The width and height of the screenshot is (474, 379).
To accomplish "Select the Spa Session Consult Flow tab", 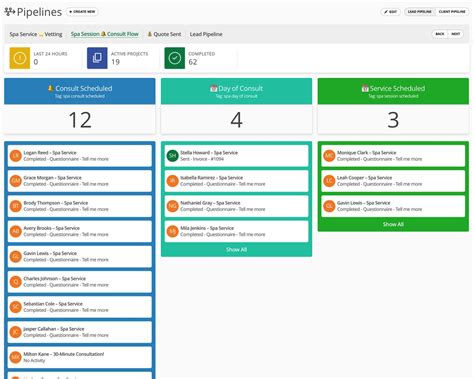I will pos(105,34).
